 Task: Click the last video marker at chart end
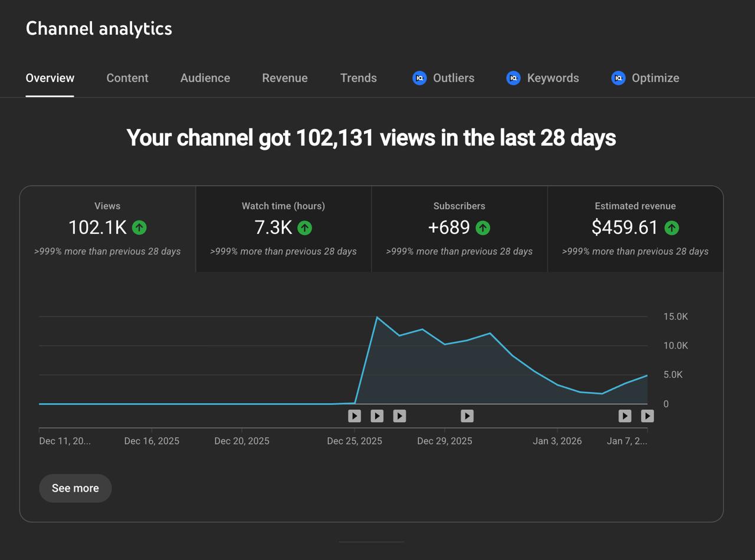coord(647,416)
